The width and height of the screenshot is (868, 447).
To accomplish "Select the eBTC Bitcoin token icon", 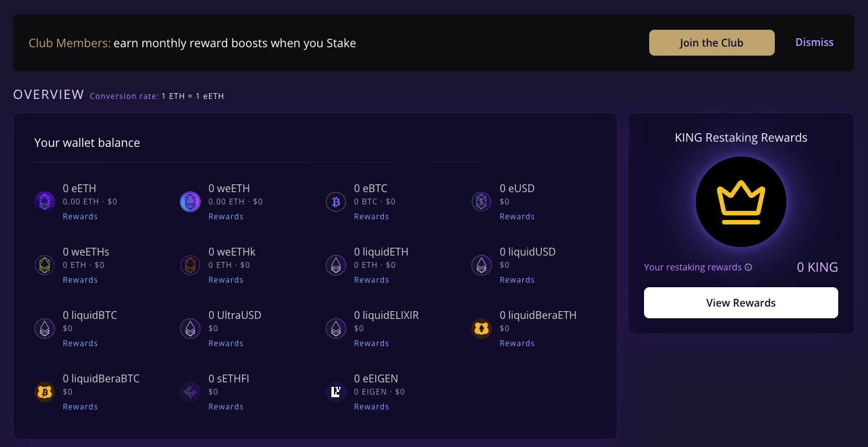I will 336,201.
